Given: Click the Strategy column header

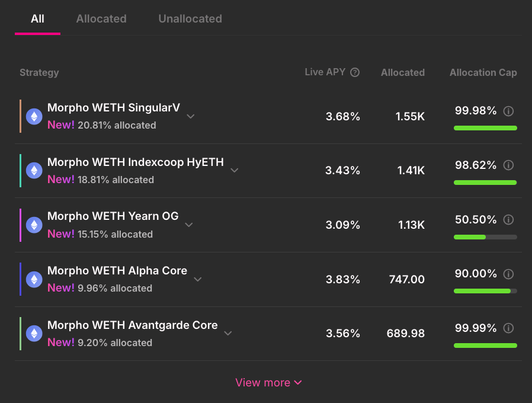Looking at the screenshot, I should [39, 73].
